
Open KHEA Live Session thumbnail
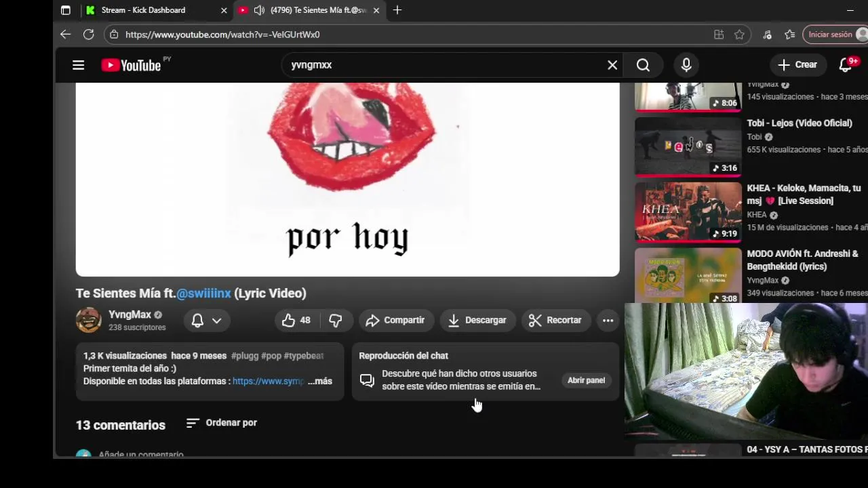[x=688, y=212]
